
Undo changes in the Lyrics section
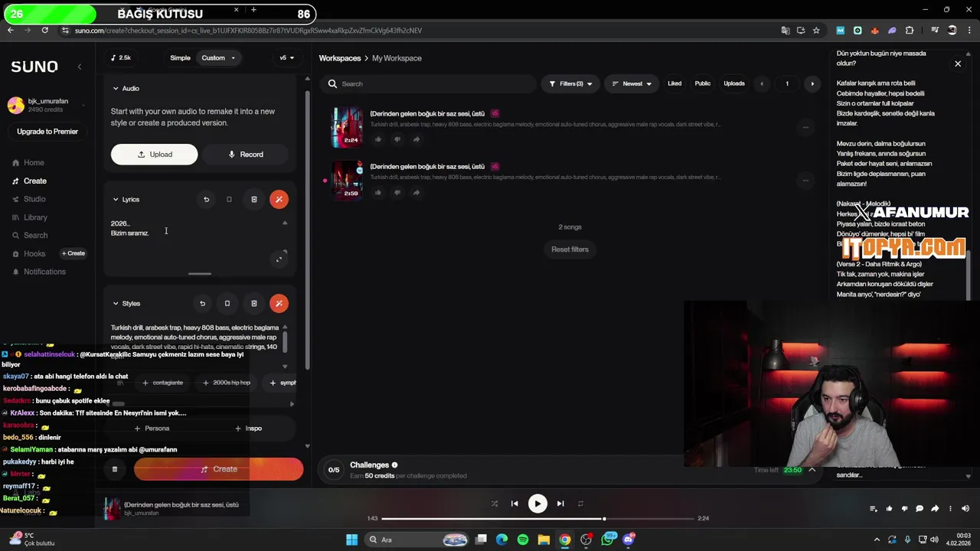pyautogui.click(x=206, y=199)
